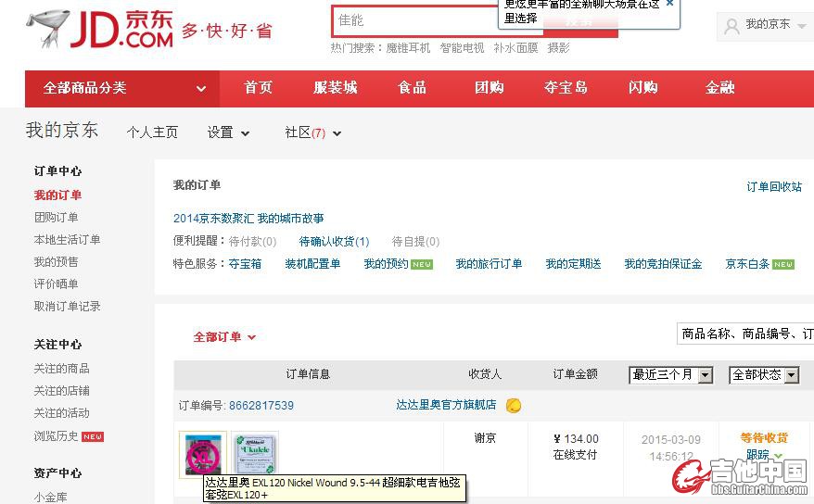Expand the 社区(7) dropdown
814x504 pixels.
coord(313,132)
